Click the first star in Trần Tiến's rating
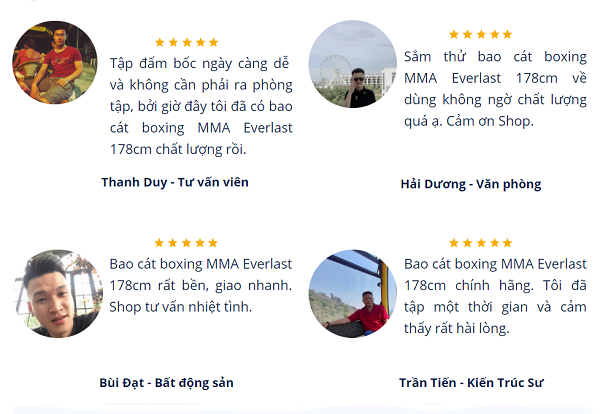Image resolution: width=600 pixels, height=414 pixels. [454, 243]
